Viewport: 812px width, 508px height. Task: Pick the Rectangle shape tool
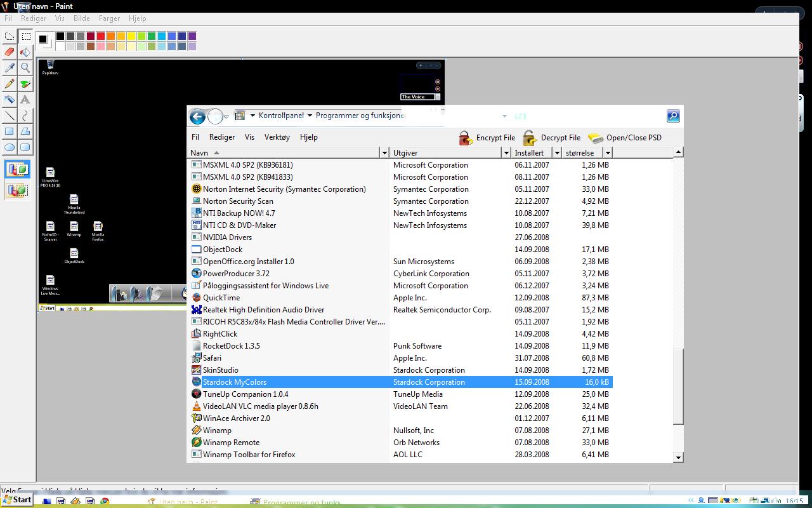point(10,131)
